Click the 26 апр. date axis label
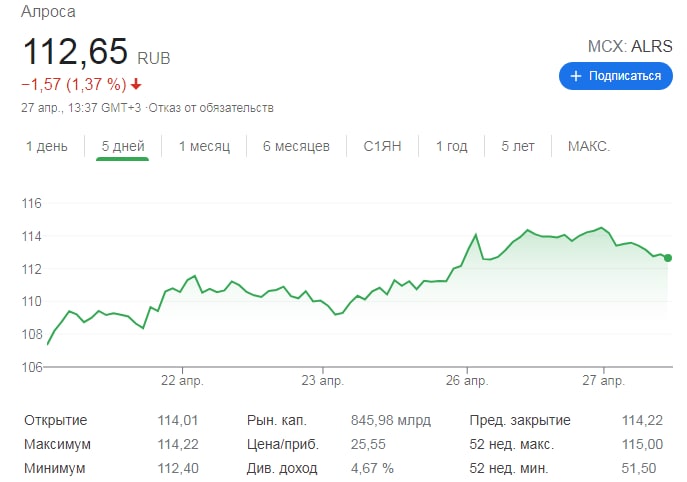This screenshot has width=687, height=482. [467, 380]
